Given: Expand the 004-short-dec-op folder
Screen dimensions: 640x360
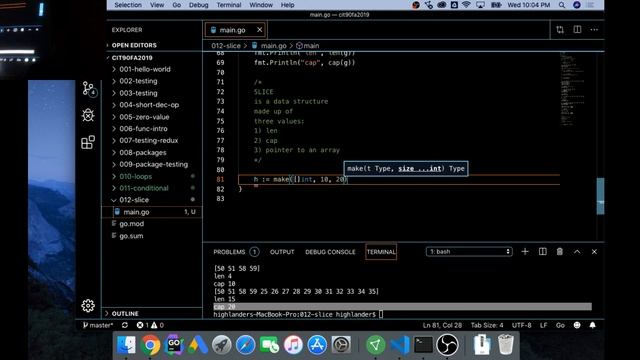Looking at the screenshot, I should pyautogui.click(x=149, y=105).
